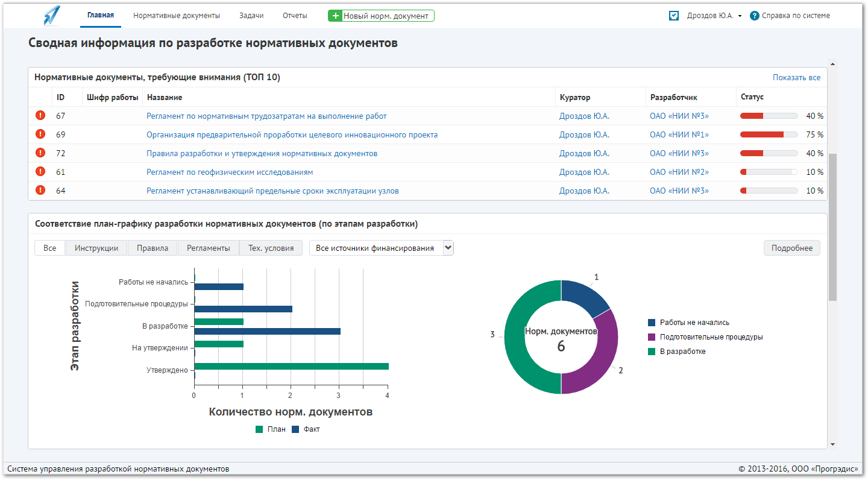The image size is (868, 480).
Task: Click the red warning icon for ID 69
Action: point(40,134)
